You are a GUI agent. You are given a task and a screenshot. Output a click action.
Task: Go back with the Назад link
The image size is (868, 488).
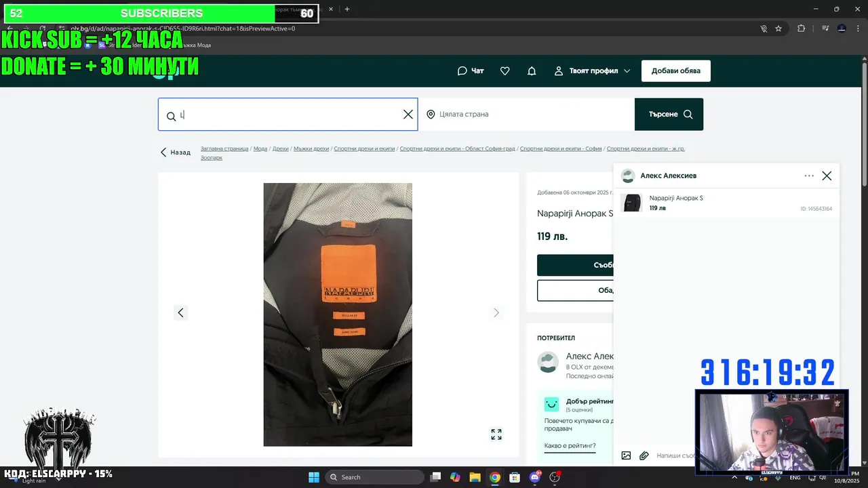pos(175,152)
